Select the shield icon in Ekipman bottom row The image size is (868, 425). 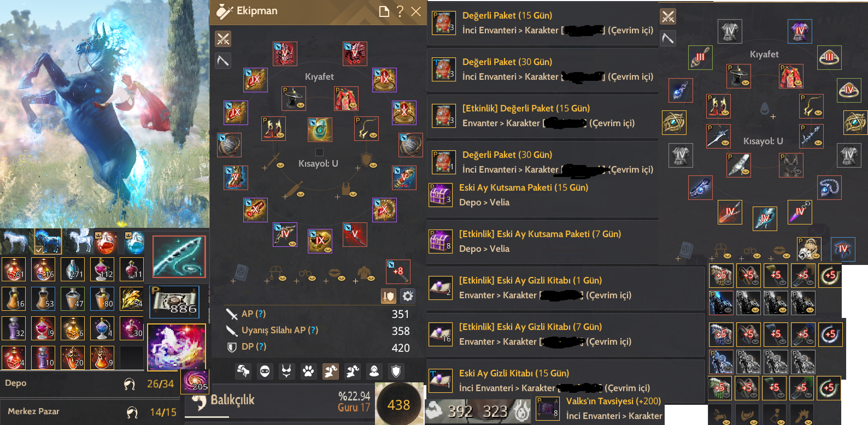tap(396, 371)
